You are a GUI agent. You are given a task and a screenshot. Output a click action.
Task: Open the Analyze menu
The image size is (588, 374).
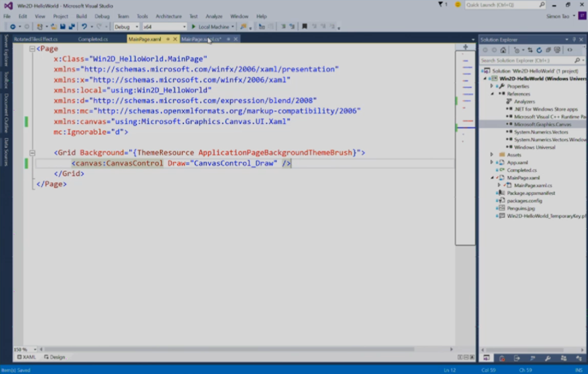[x=214, y=17]
